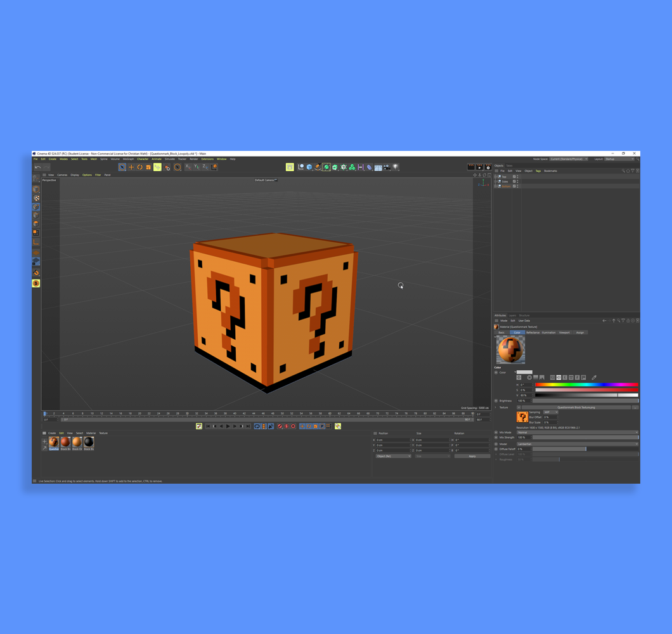Click the texture browse ellipsis button

pos(636,407)
